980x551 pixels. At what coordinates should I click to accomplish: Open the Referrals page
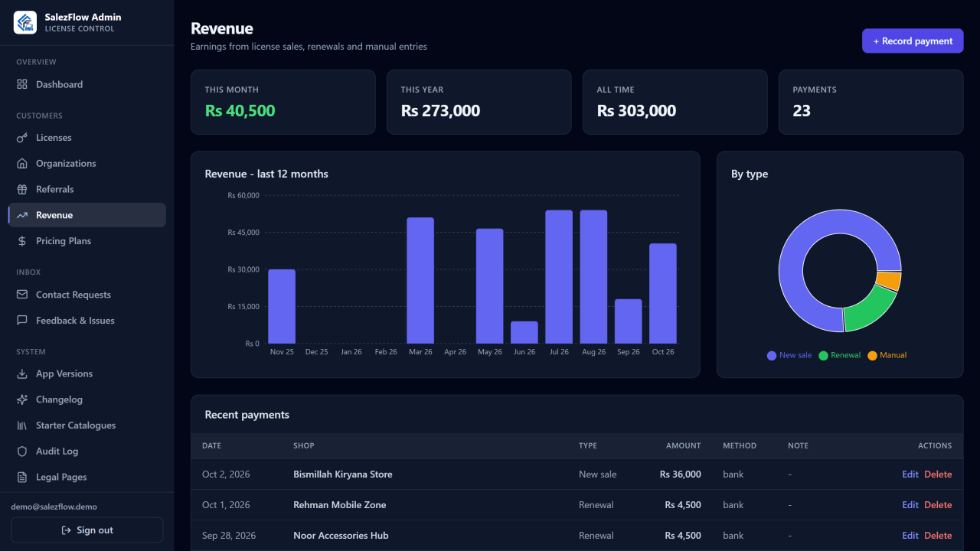[x=87, y=189]
